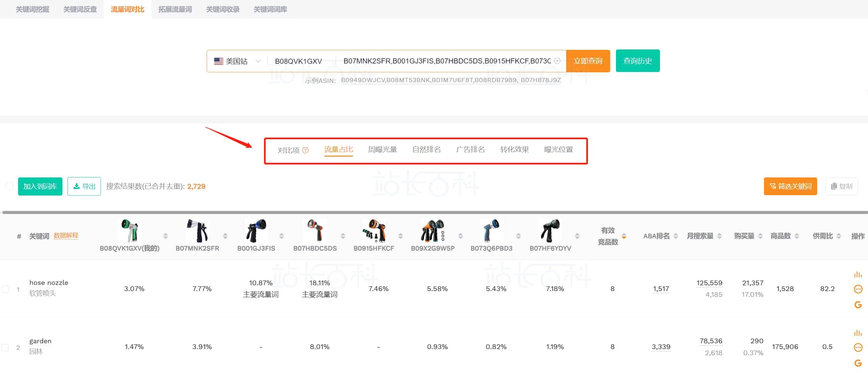Click the chart icon in hose nozzle row
Screen dimensions: 868x373
pos(858,275)
